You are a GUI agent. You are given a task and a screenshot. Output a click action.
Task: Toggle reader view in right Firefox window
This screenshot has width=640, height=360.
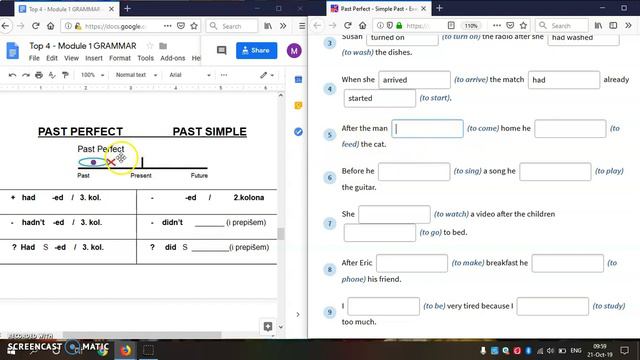(451, 25)
